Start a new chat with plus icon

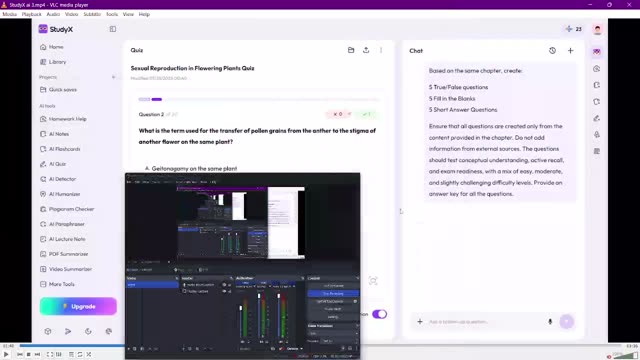click(571, 51)
